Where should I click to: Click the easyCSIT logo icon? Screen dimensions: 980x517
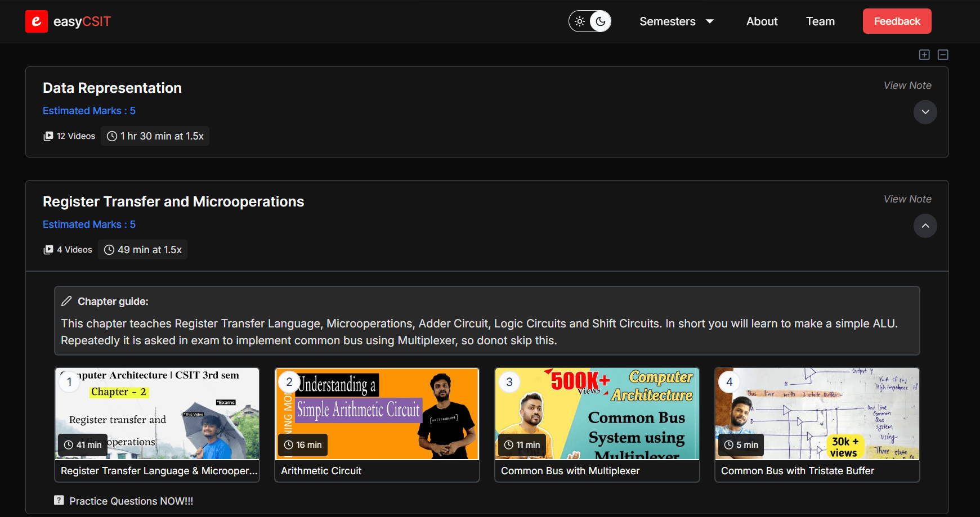(x=37, y=21)
